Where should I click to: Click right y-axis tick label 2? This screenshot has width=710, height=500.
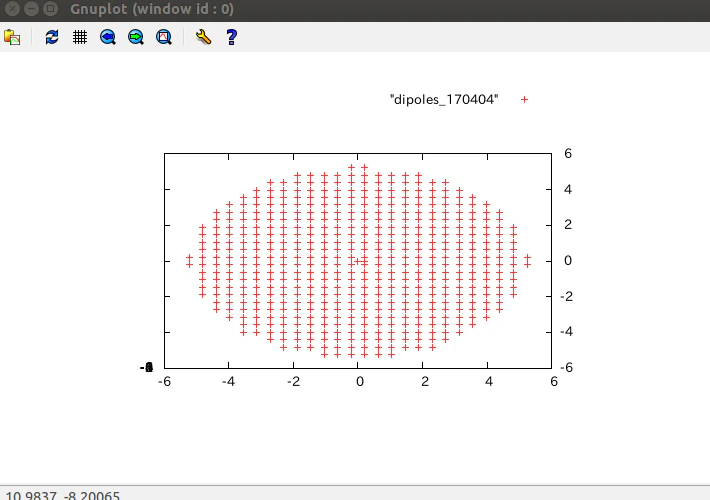click(x=568, y=225)
